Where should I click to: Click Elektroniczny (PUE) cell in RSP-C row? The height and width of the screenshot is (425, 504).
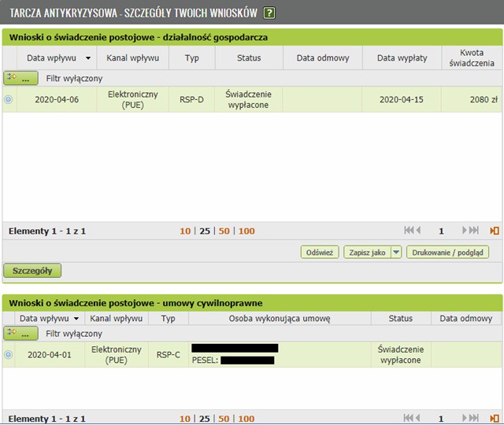[x=117, y=355]
